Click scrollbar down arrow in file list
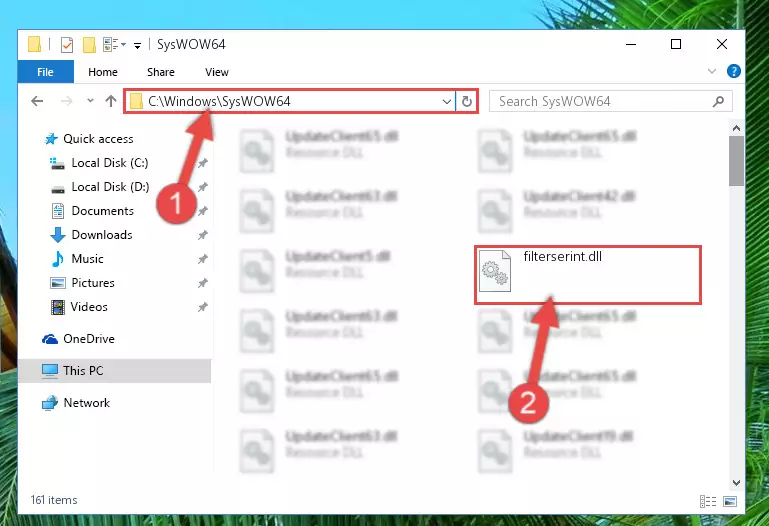The width and height of the screenshot is (769, 526). [736, 482]
